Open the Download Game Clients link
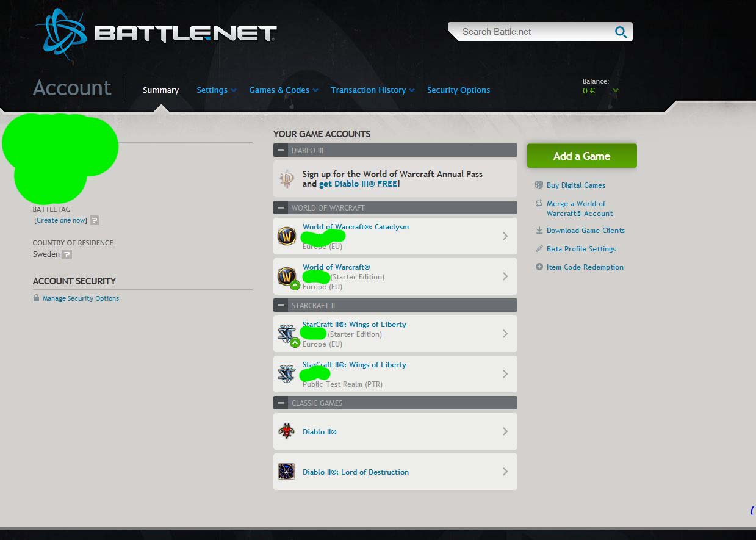Screen dimensions: 756x540 586,231
